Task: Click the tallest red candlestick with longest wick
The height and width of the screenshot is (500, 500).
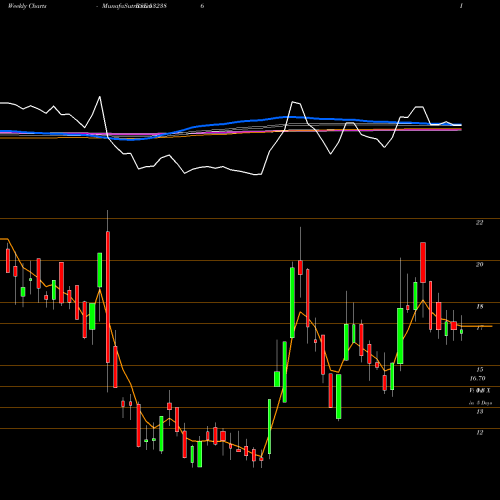Action: 108,301
